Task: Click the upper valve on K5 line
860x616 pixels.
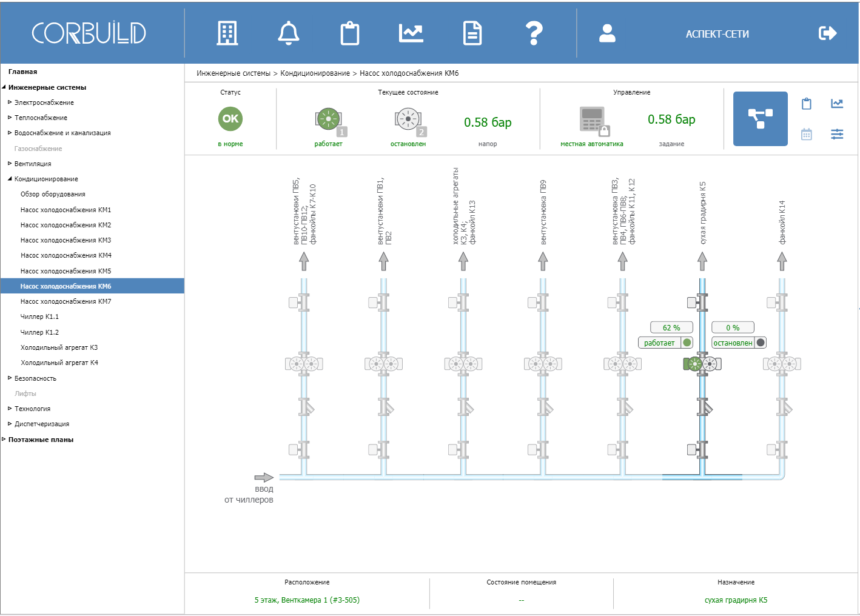Action: pyautogui.click(x=697, y=302)
